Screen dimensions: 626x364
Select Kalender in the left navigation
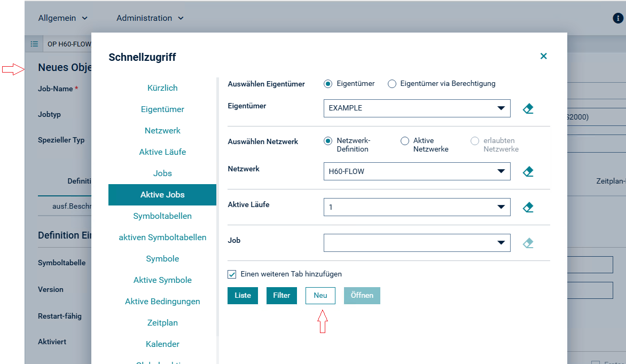[162, 344]
